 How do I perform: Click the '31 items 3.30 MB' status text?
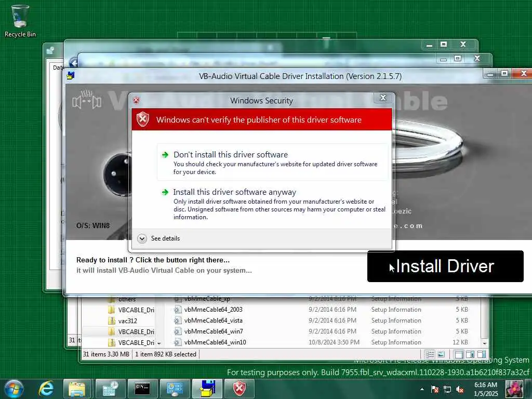106,354
